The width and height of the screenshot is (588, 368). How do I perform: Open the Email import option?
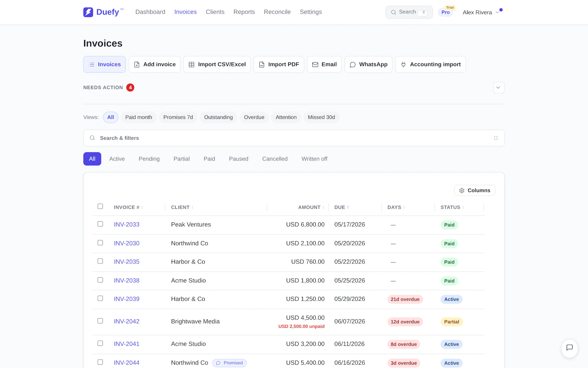[x=324, y=64]
